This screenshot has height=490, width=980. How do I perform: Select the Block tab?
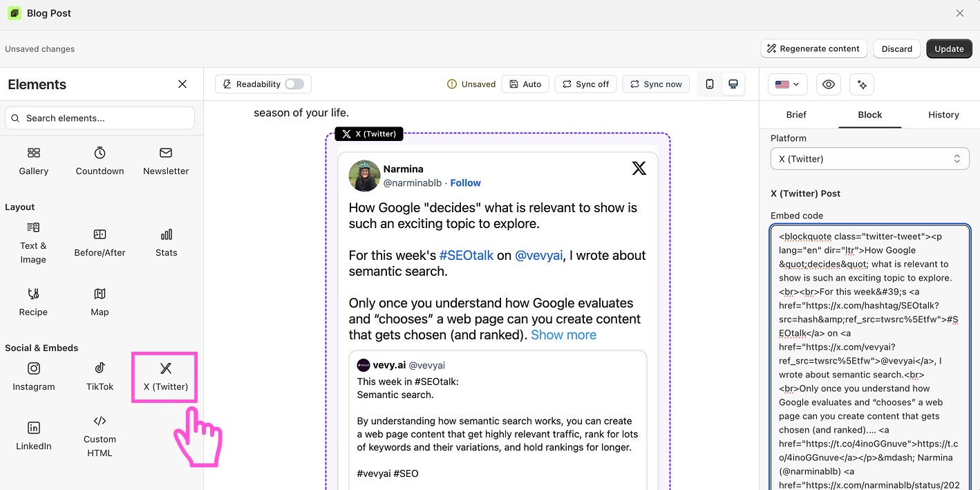pyautogui.click(x=869, y=115)
